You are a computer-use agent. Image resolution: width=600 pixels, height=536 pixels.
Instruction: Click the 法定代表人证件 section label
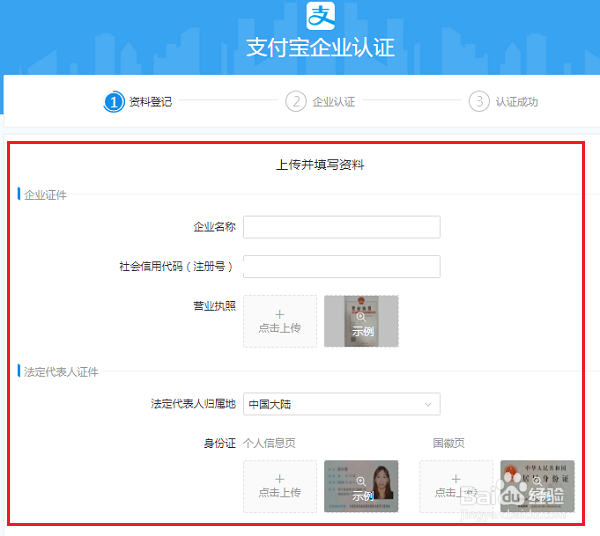61,372
